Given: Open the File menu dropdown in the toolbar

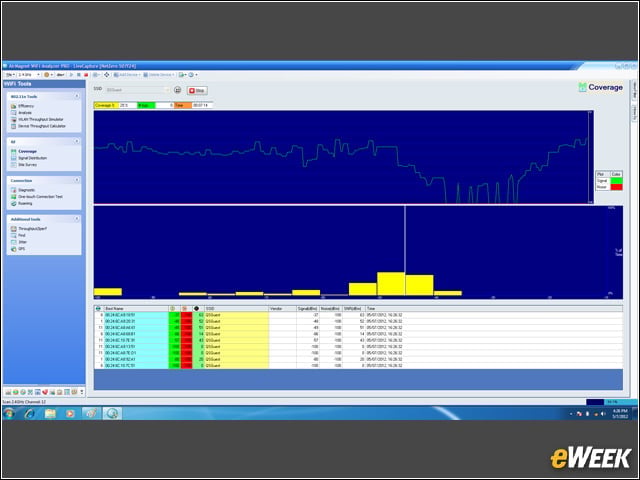Looking at the screenshot, I should (10, 75).
